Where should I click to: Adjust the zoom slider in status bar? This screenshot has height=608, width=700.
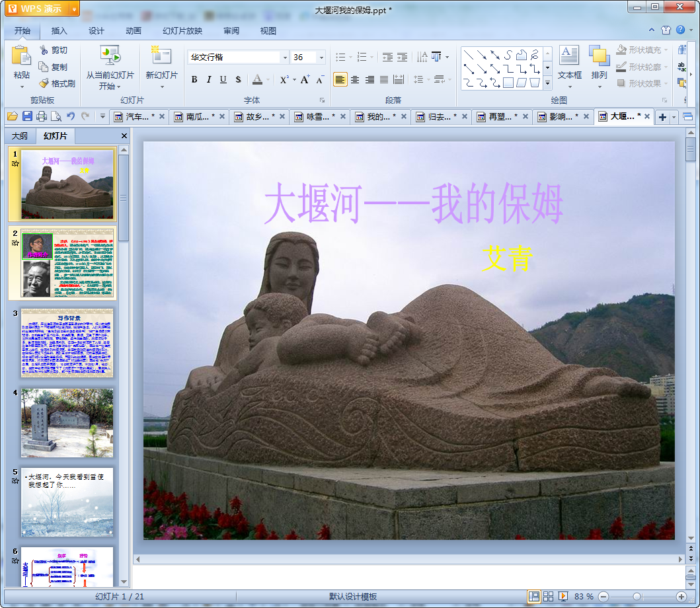click(637, 596)
